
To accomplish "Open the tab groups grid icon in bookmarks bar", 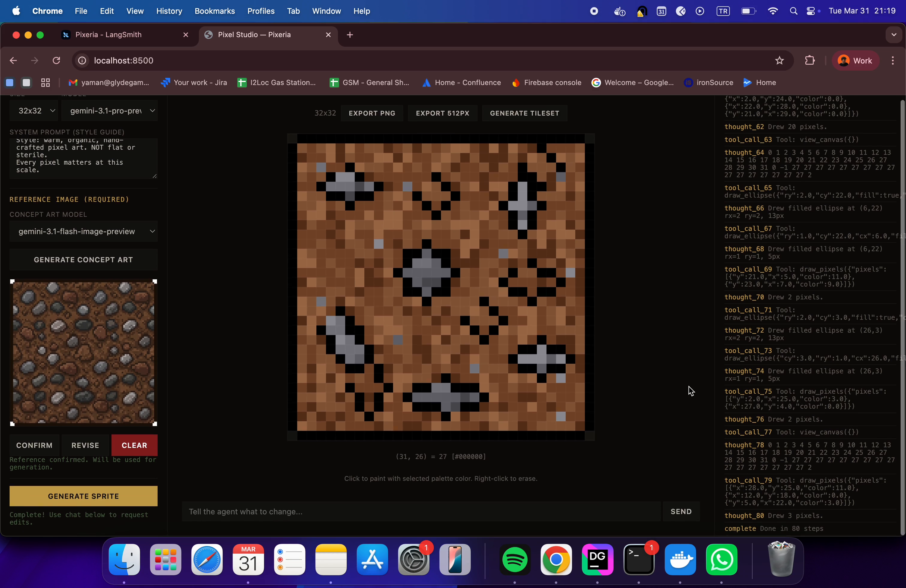I will pos(46,83).
